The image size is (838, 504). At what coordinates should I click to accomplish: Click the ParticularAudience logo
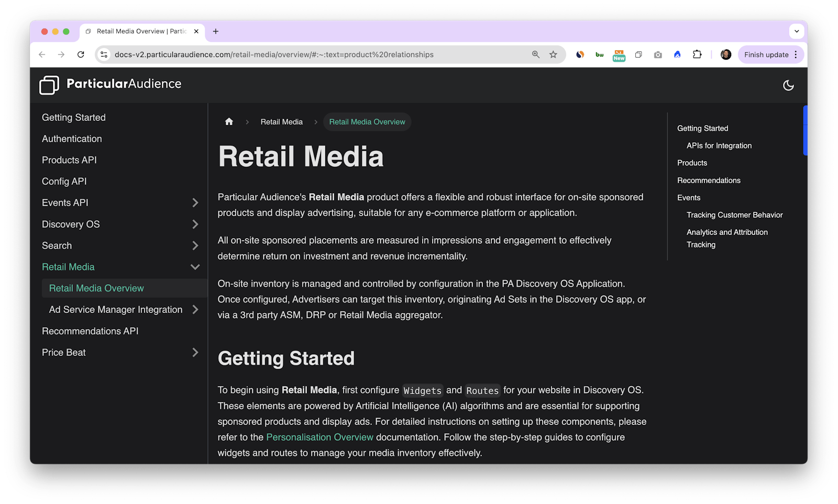tap(111, 85)
